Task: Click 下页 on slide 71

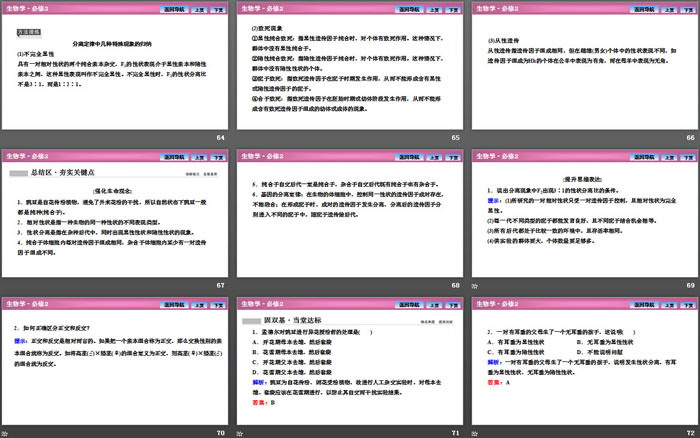Action: pos(453,302)
